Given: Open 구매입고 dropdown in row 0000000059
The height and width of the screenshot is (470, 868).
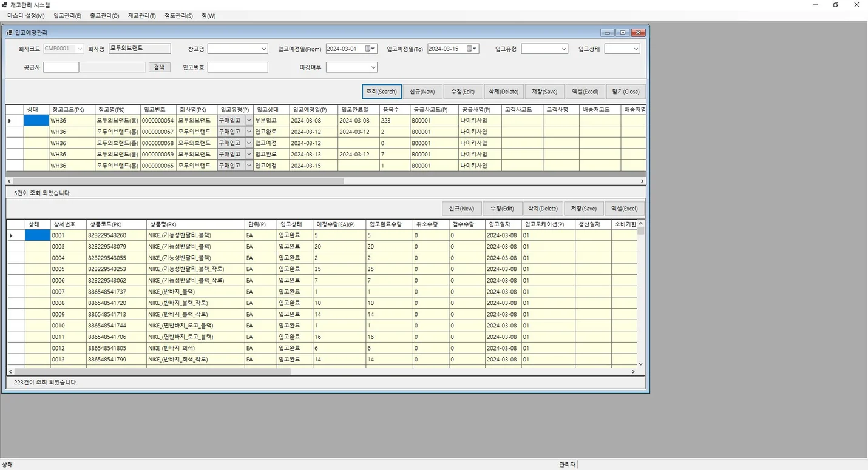Looking at the screenshot, I should [x=249, y=154].
